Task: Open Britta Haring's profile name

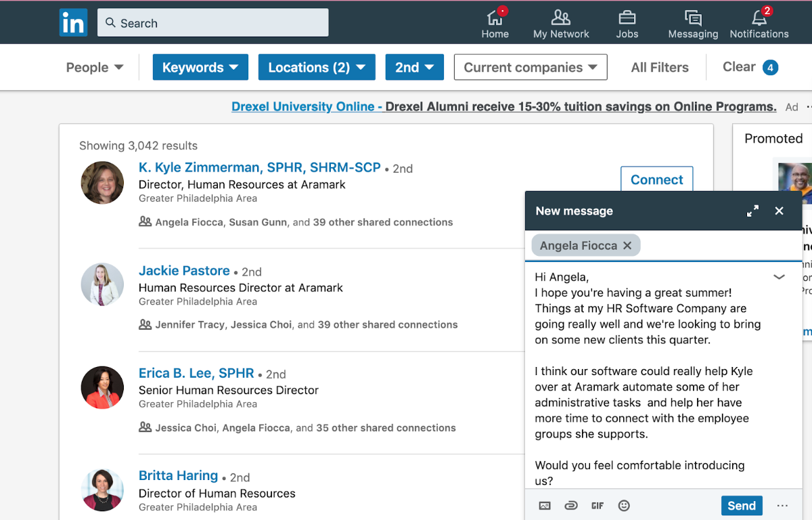Action: [x=178, y=475]
